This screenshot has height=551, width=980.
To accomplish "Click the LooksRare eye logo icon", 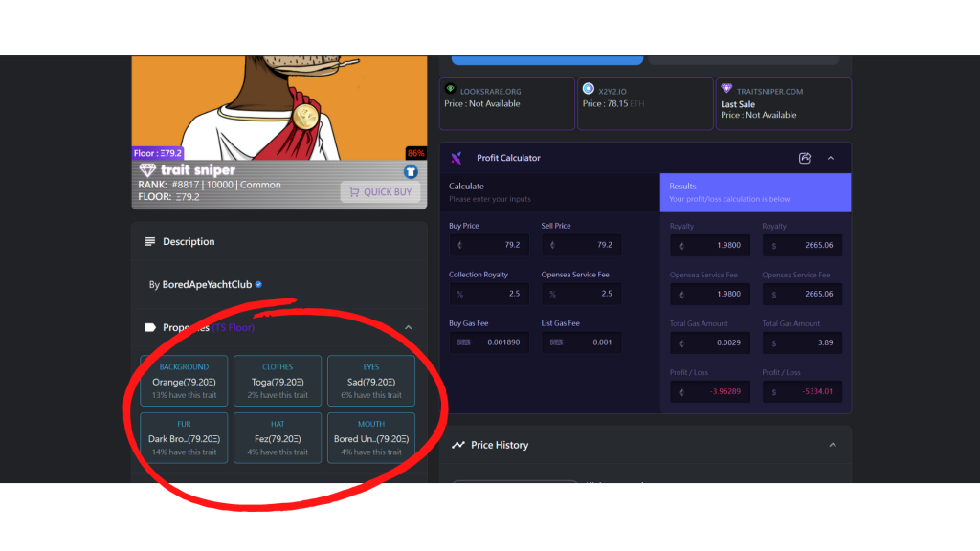I will [x=450, y=89].
